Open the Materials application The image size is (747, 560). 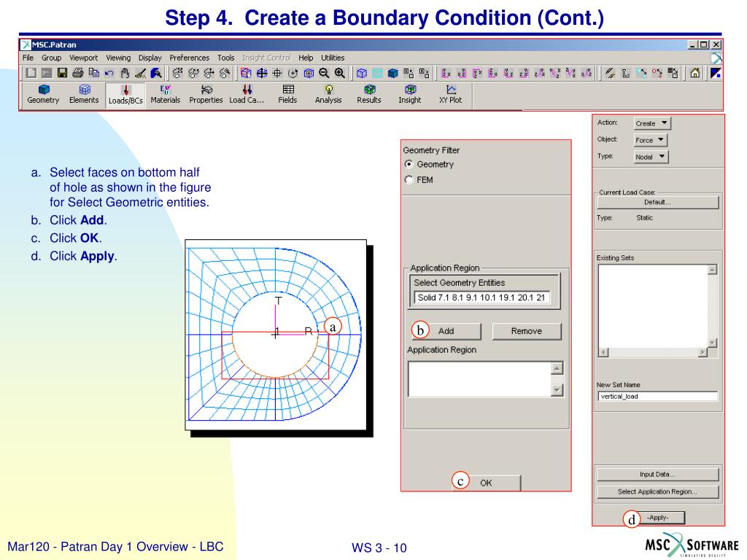pos(166,94)
